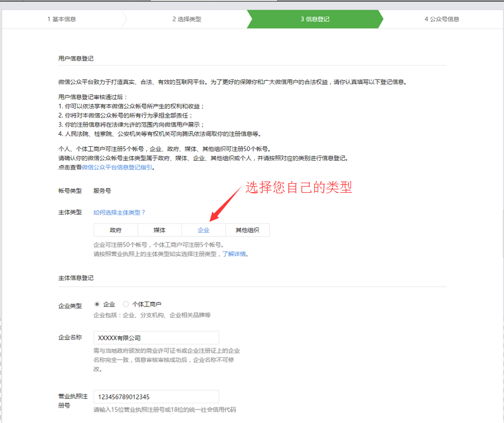Viewport: 504px width, 423px height.
Task: Go to step 1 基本信息
Action: coord(62,19)
